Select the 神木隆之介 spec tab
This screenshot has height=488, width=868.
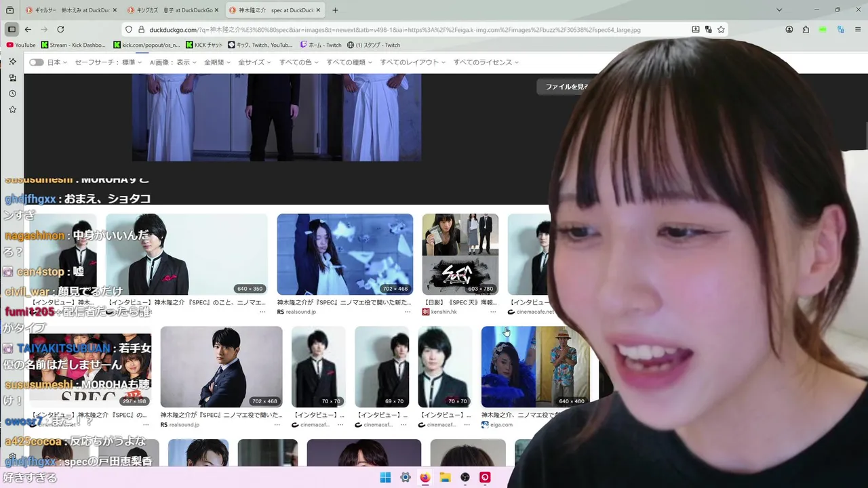click(274, 10)
